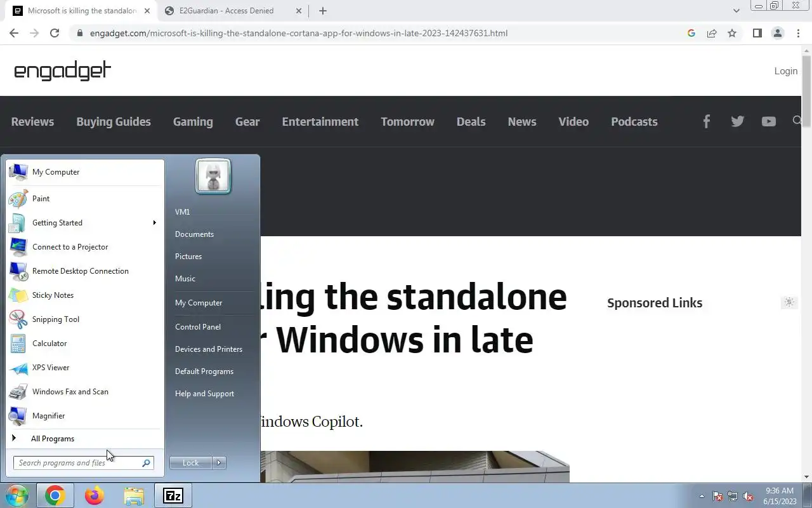Open Documents folder link
Image resolution: width=812 pixels, height=508 pixels.
pyautogui.click(x=194, y=234)
